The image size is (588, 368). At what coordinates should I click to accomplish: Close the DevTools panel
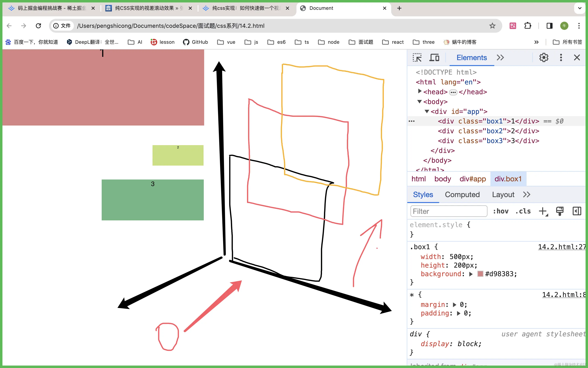(577, 58)
